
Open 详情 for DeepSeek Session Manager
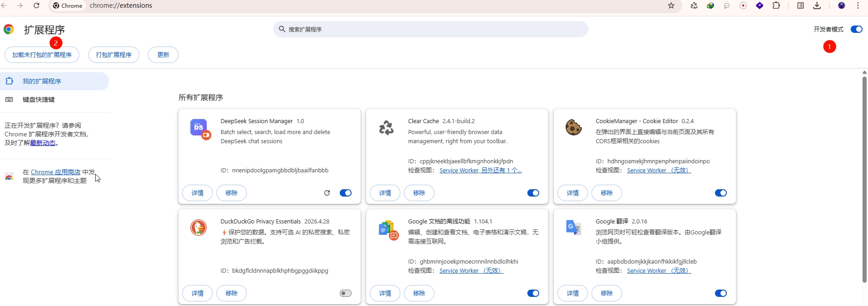tap(198, 193)
